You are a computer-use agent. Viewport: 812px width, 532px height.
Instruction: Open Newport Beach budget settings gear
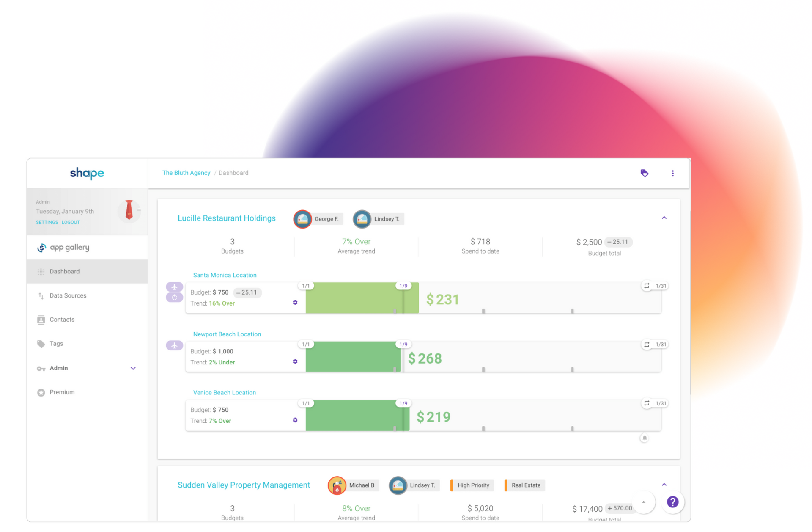coord(295,361)
